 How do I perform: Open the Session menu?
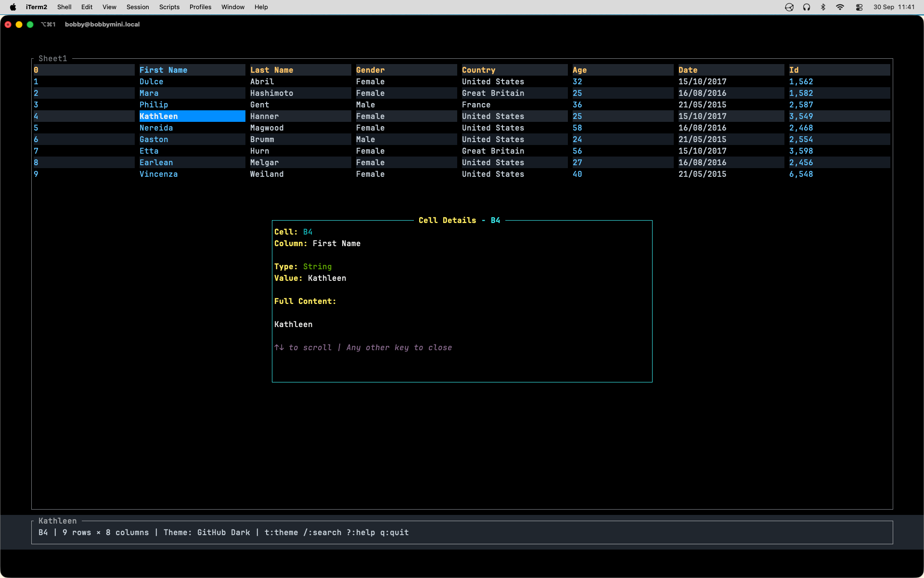pyautogui.click(x=138, y=7)
